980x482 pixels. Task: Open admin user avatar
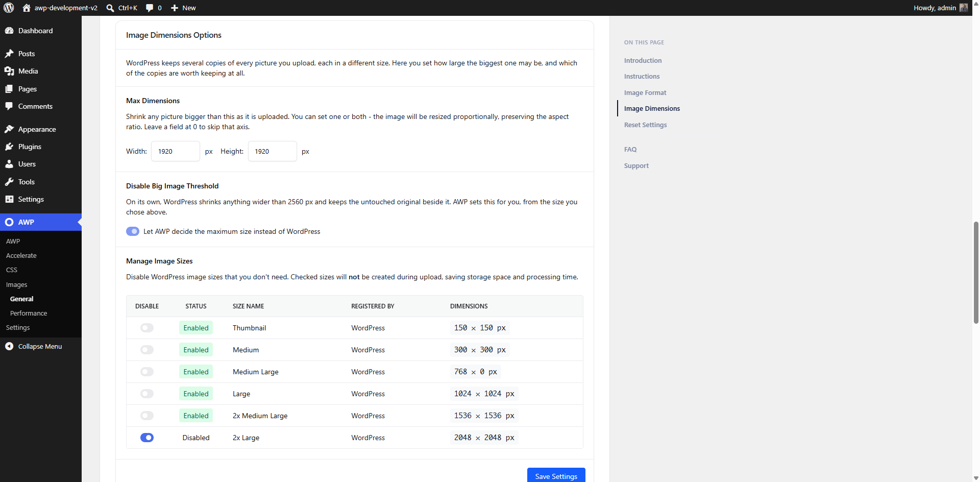coord(964,8)
